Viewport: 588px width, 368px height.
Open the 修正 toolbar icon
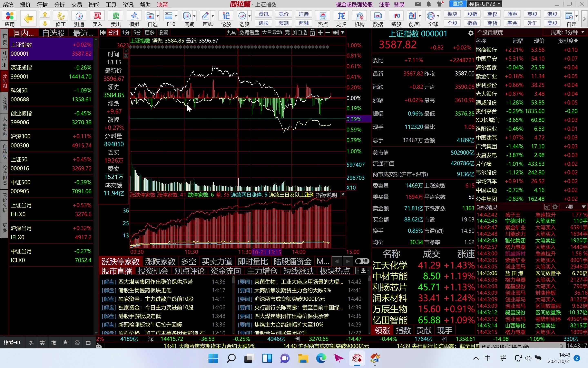(61, 19)
